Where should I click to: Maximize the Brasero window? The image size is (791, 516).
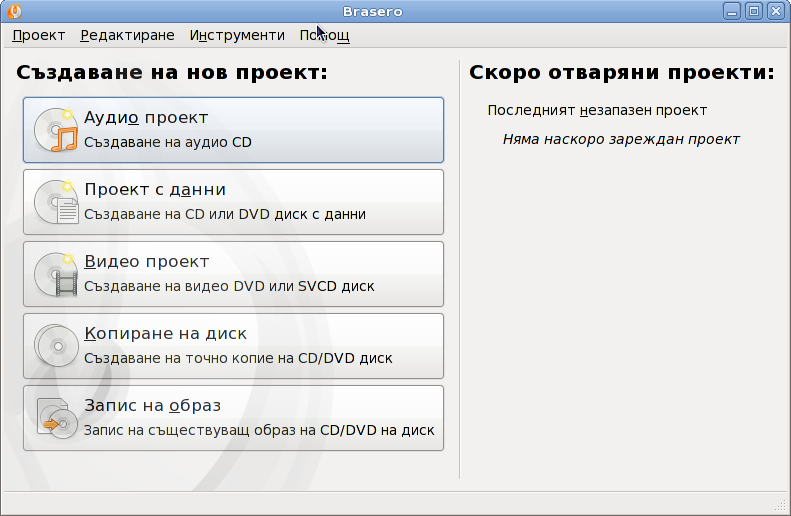coord(754,11)
